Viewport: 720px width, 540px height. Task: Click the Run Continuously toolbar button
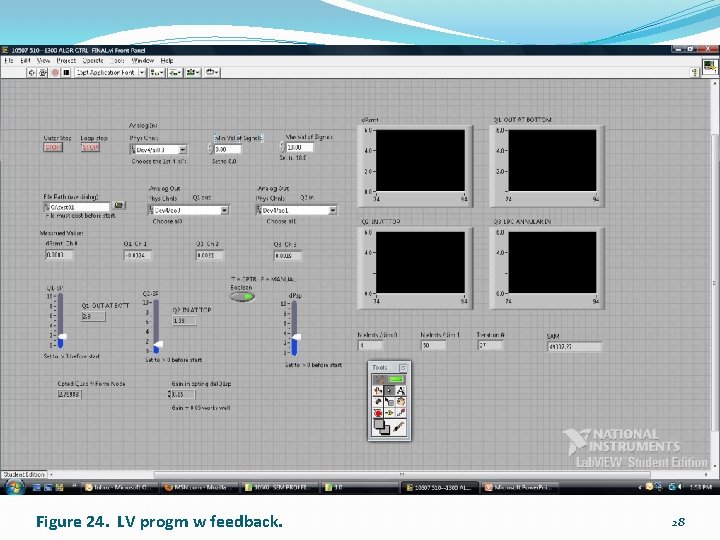43,73
